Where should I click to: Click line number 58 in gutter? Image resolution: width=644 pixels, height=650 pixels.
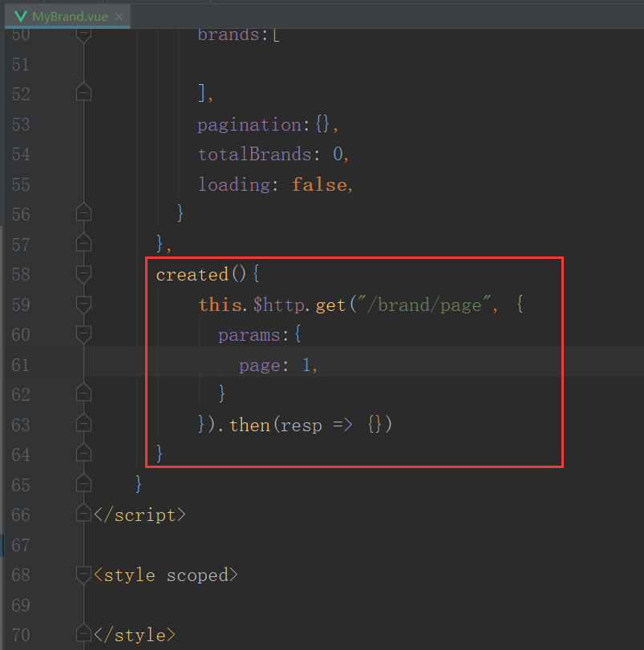[21, 274]
